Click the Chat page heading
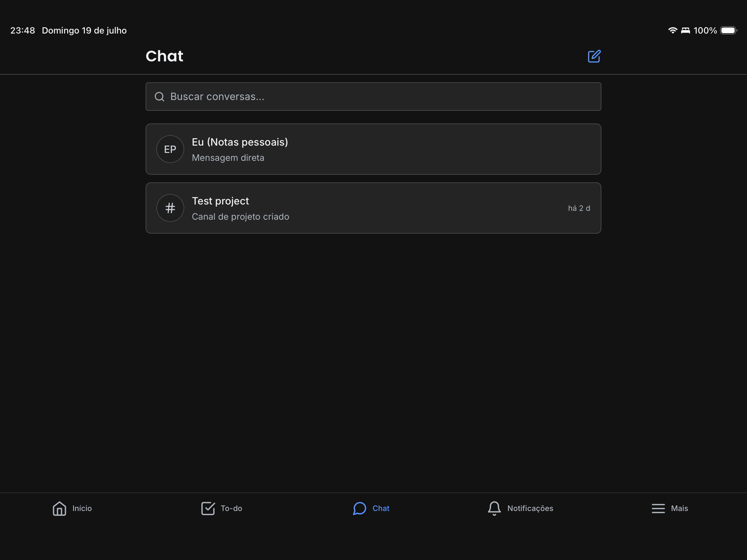Screen dimensions: 747x560 coord(164,56)
